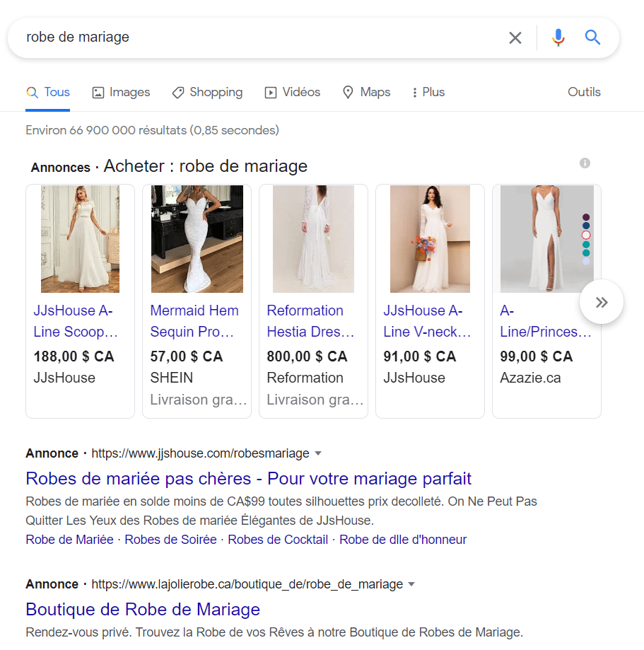Viewport: 644px width, 650px height.
Task: Open the 'Mermaid Hem Sequin Pro…' product link
Action: coord(194,321)
